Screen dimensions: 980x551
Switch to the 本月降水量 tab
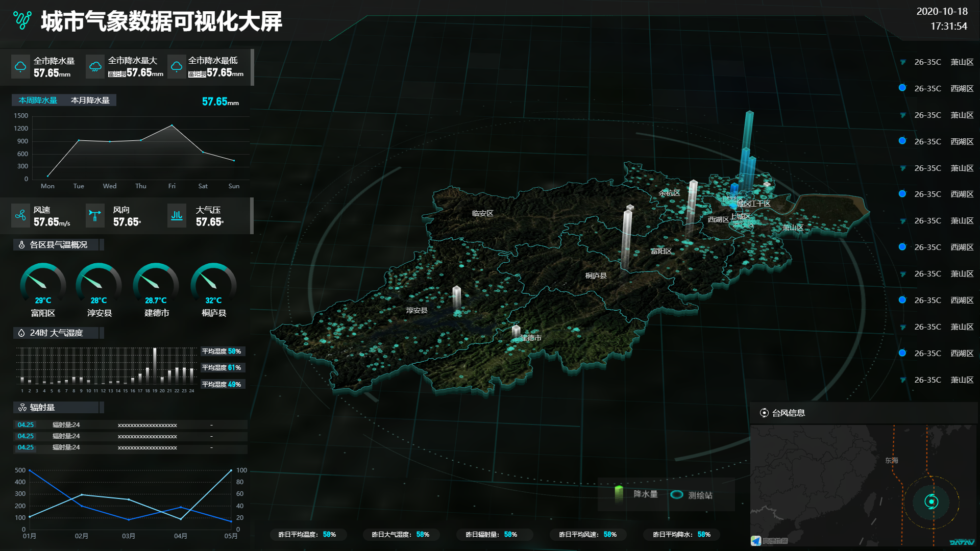[x=90, y=101]
